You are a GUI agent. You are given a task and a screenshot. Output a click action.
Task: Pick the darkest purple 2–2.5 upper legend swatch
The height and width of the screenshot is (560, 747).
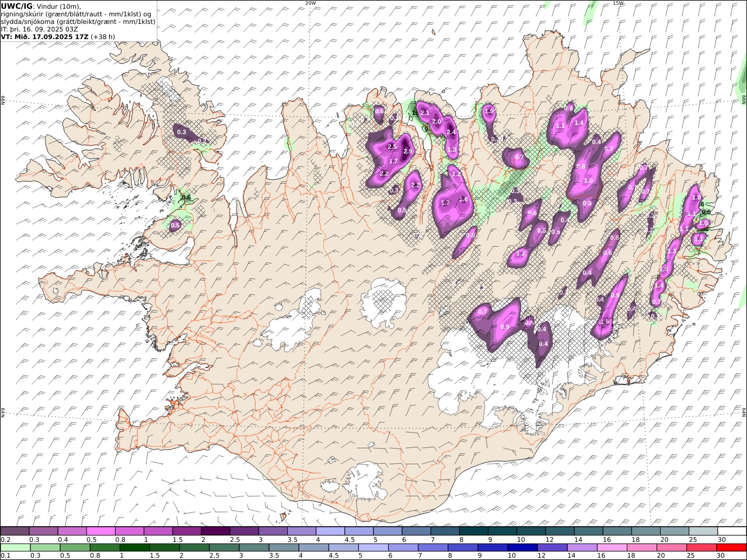coord(215,531)
